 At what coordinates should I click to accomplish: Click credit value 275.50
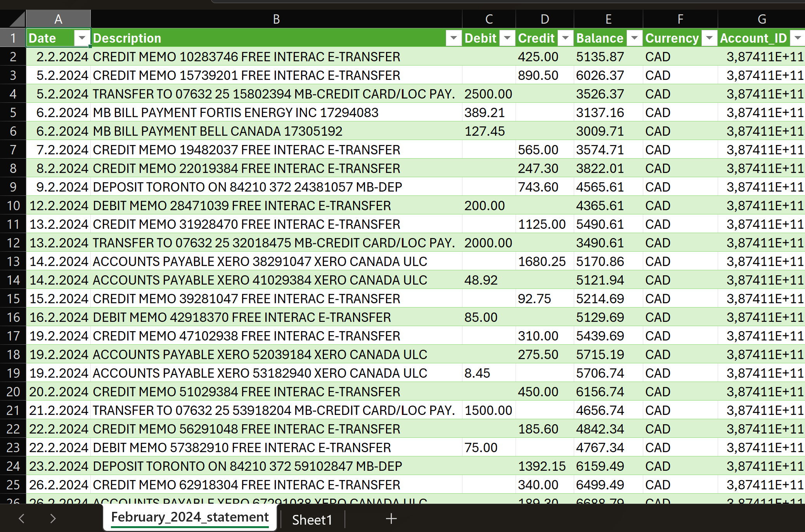(x=545, y=354)
